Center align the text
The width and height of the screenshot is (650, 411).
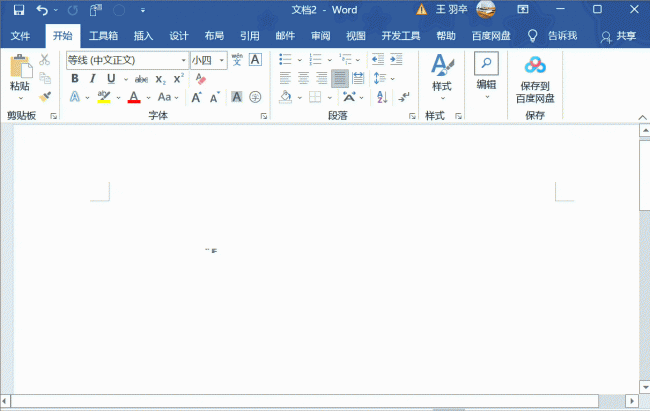303,78
